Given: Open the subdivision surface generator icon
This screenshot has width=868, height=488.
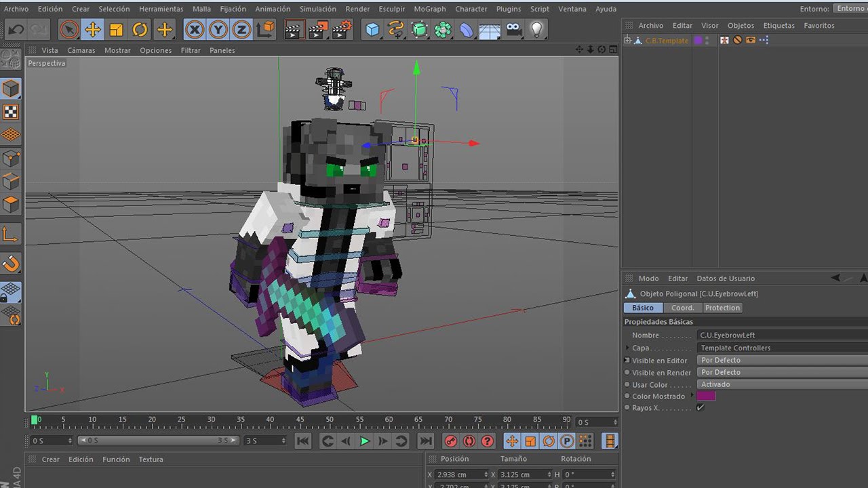Looking at the screenshot, I should click(x=420, y=29).
